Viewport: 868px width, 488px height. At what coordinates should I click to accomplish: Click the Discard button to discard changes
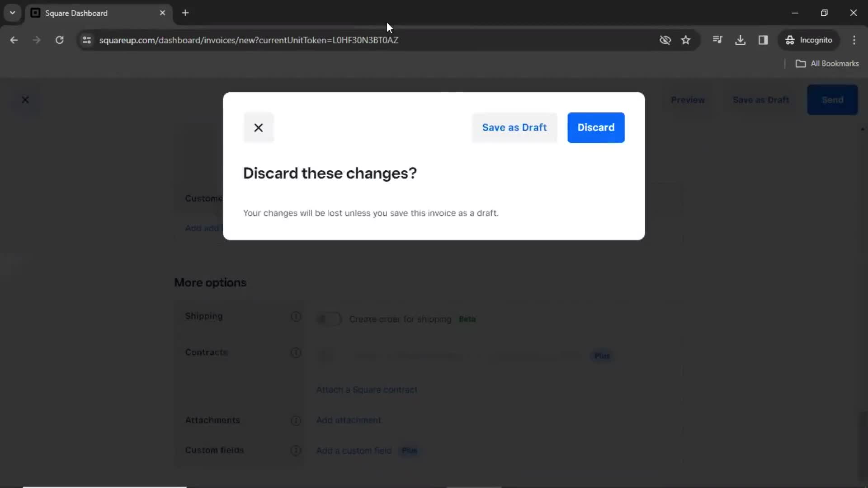pyautogui.click(x=595, y=127)
